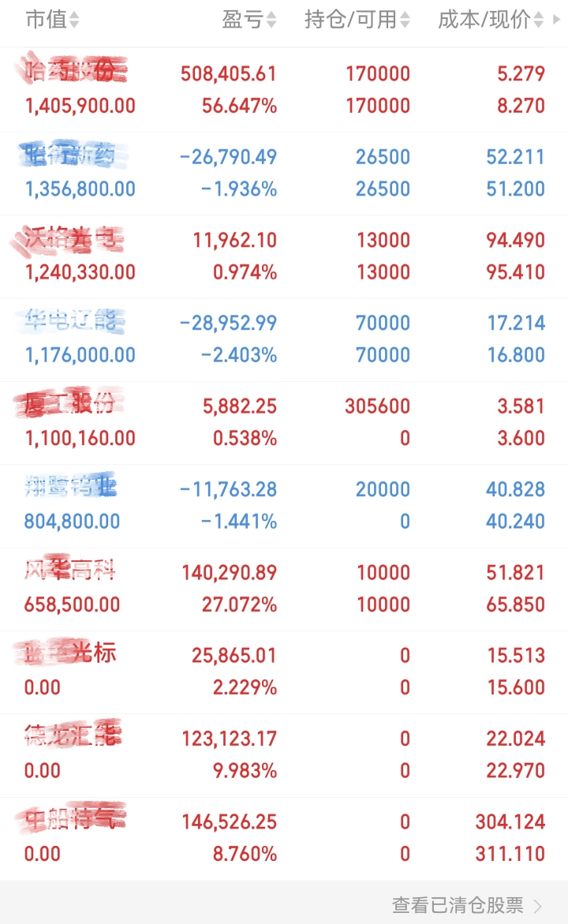Image resolution: width=568 pixels, height=924 pixels.
Task: Open holding with loss -11,763.28
Action: point(284,506)
